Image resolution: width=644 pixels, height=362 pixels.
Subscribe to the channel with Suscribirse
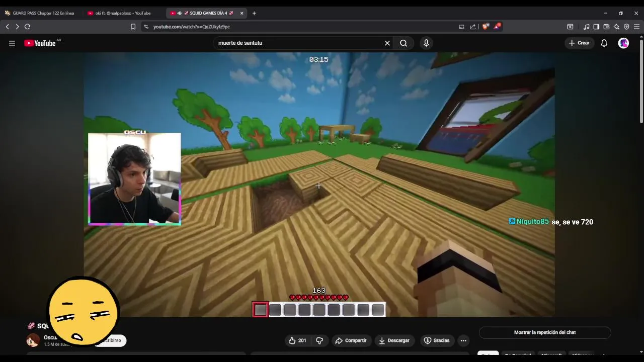point(112,340)
